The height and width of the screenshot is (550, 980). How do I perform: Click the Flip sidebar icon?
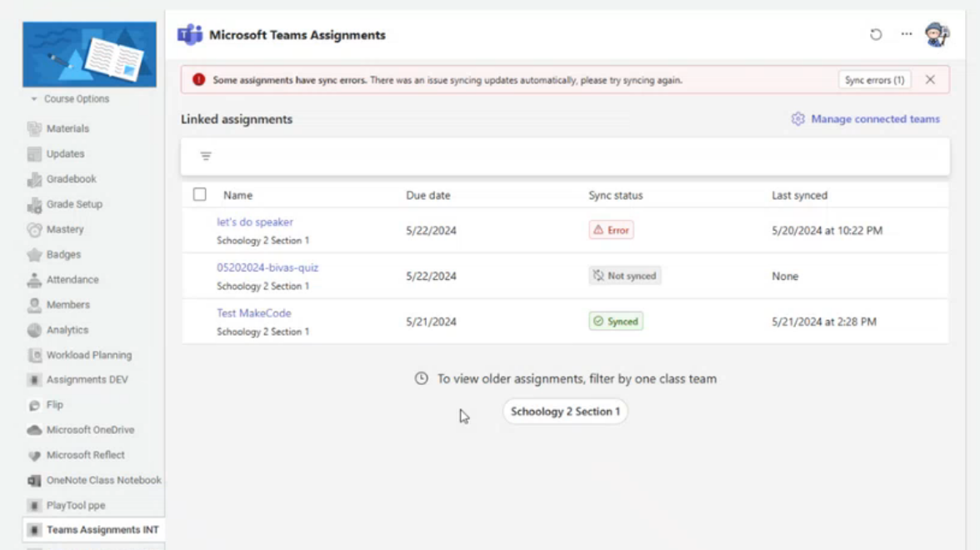click(34, 405)
